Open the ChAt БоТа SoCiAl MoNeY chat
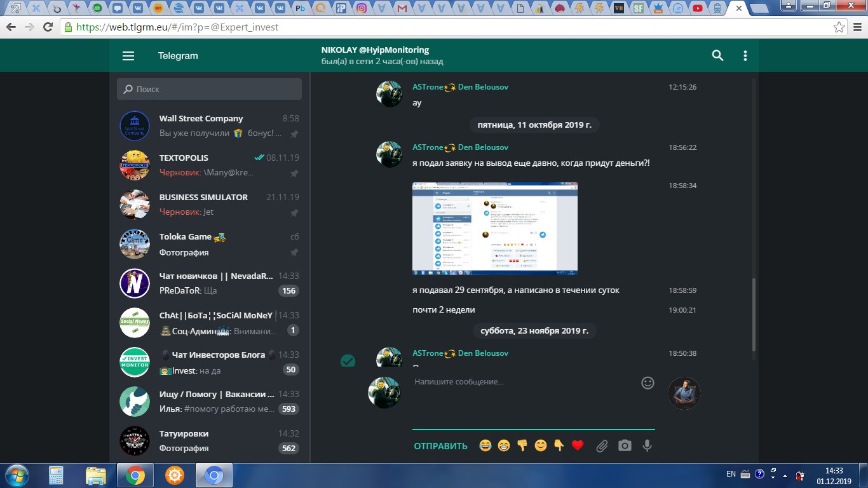The image size is (868, 488). (209, 323)
